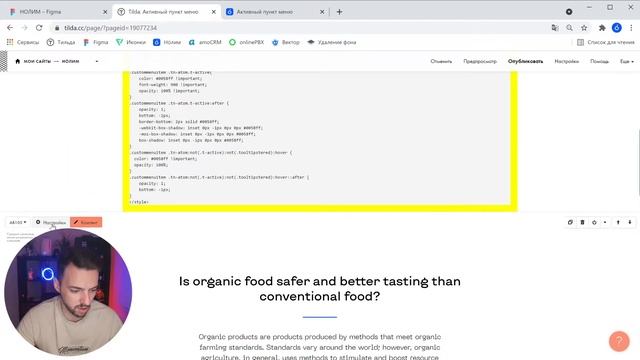
Task: Click the page's vertical scrollbar thumb
Action: coord(638,161)
